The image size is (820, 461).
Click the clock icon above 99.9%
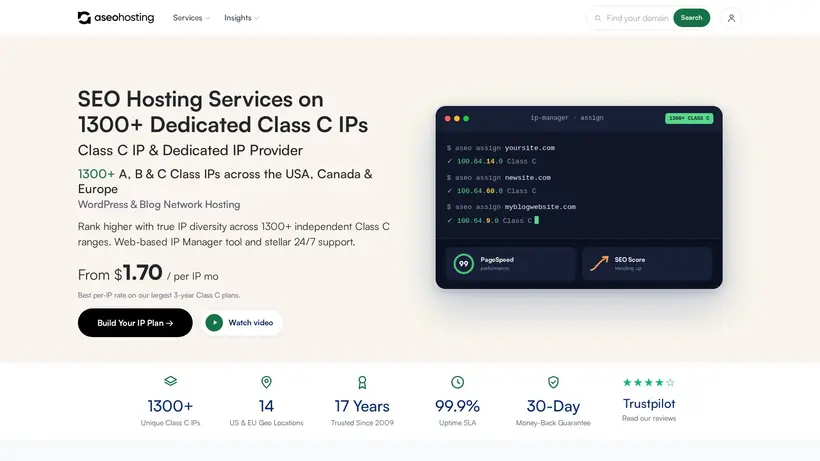pyautogui.click(x=458, y=382)
